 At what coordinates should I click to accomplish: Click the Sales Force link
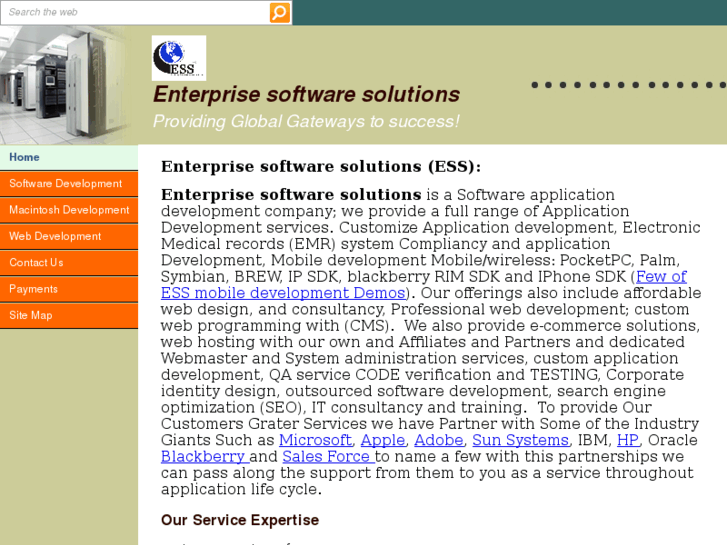(328, 456)
